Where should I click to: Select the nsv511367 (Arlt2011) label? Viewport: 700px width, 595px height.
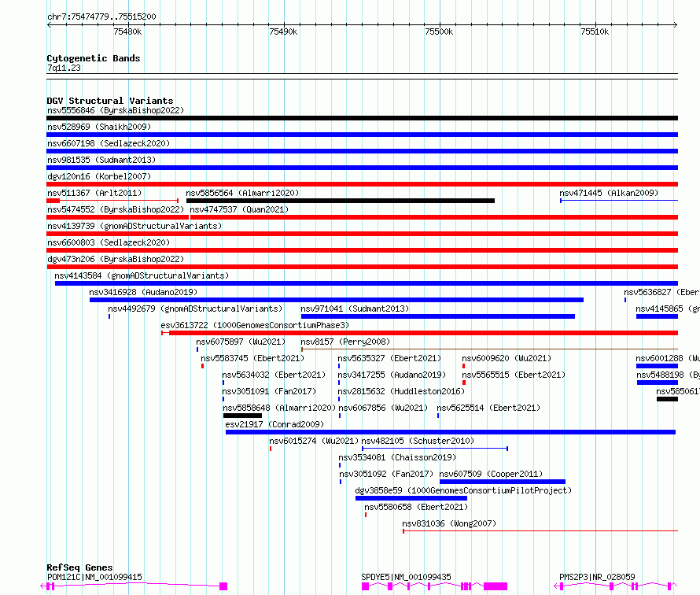94,193
